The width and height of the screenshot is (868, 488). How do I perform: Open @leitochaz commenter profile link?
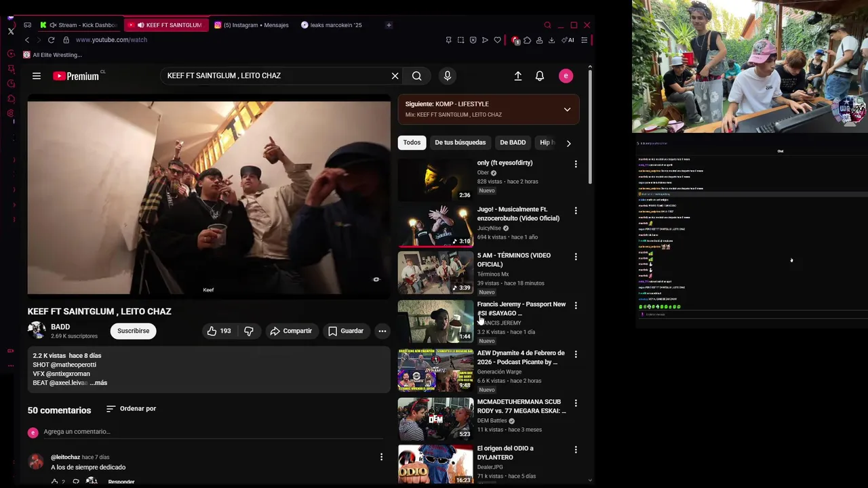click(x=65, y=457)
